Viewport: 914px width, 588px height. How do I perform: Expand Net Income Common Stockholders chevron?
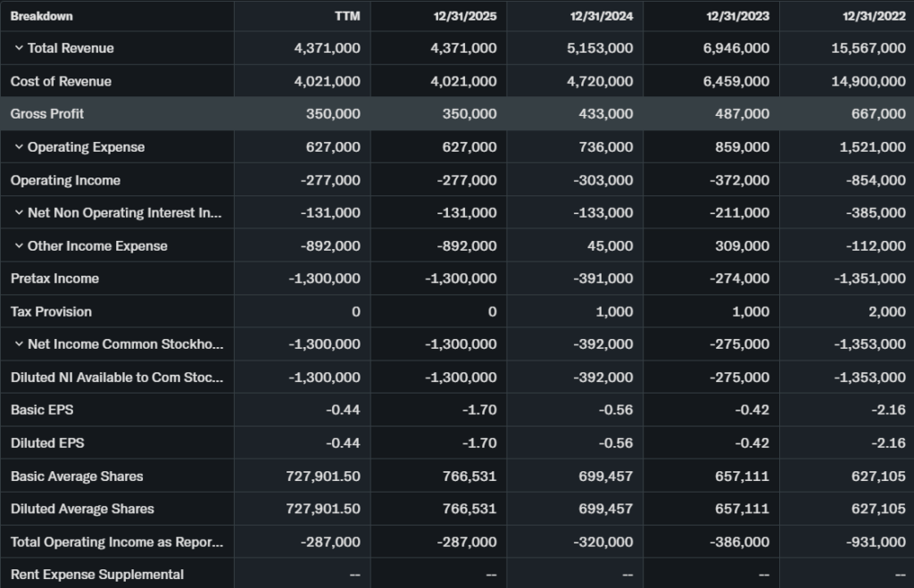19,344
